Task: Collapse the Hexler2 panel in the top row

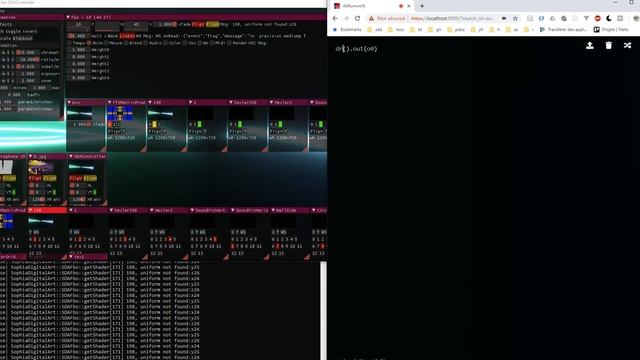Action: (271, 102)
